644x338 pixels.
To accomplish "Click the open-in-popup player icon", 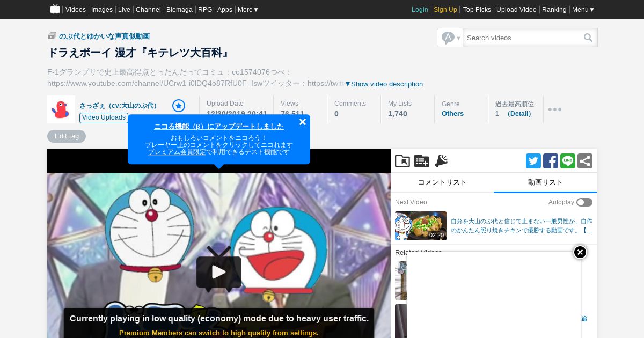I will click(x=402, y=161).
